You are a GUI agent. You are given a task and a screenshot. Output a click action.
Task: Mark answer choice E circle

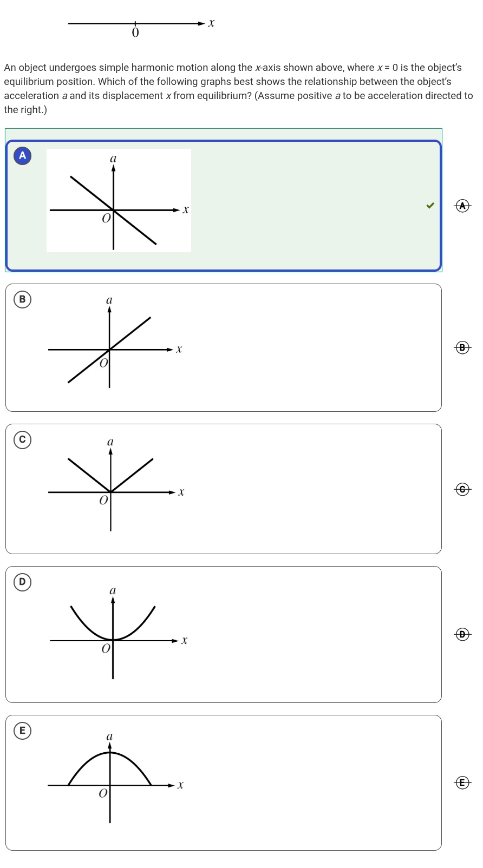(22, 731)
